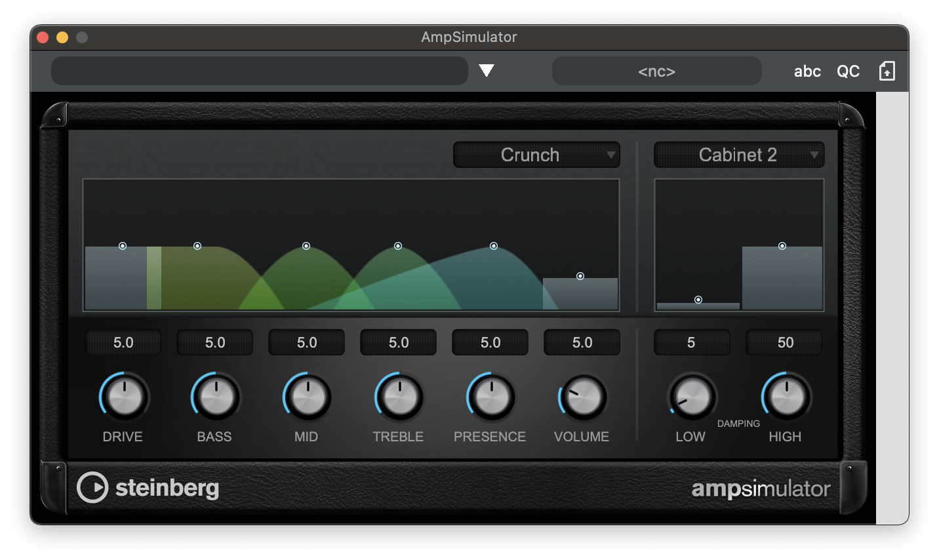Viewport: 939px width, 560px height.
Task: Click the LOW damping knob
Action: 692,397
